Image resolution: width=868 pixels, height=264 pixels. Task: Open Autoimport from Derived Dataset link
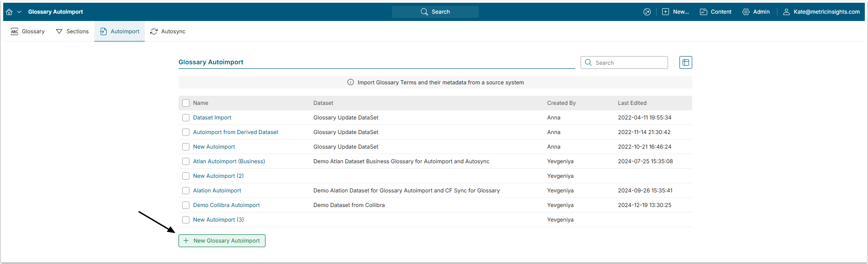[x=235, y=132]
